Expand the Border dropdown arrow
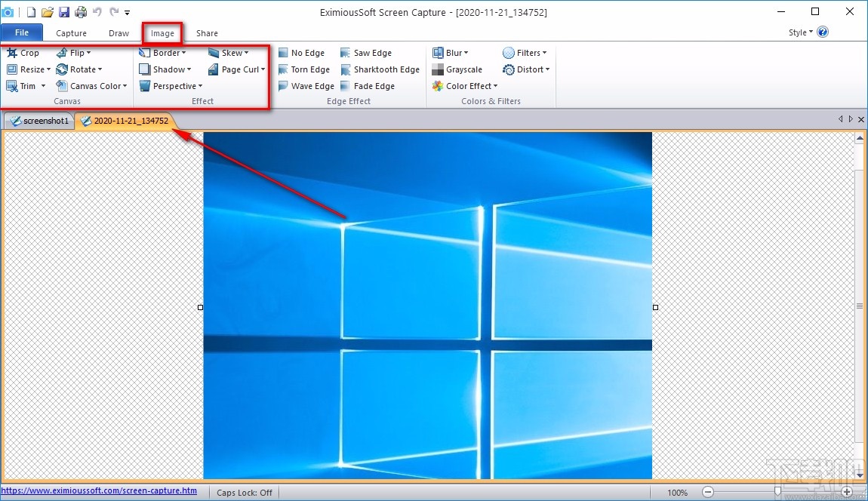 pyautogui.click(x=183, y=53)
